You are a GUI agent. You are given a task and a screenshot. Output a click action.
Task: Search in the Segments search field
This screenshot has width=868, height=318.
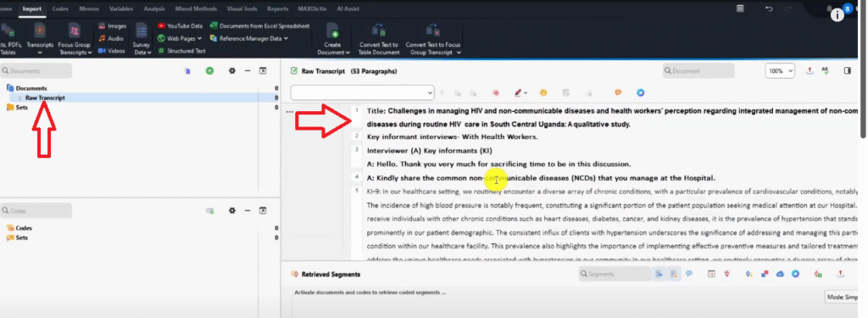pos(615,274)
